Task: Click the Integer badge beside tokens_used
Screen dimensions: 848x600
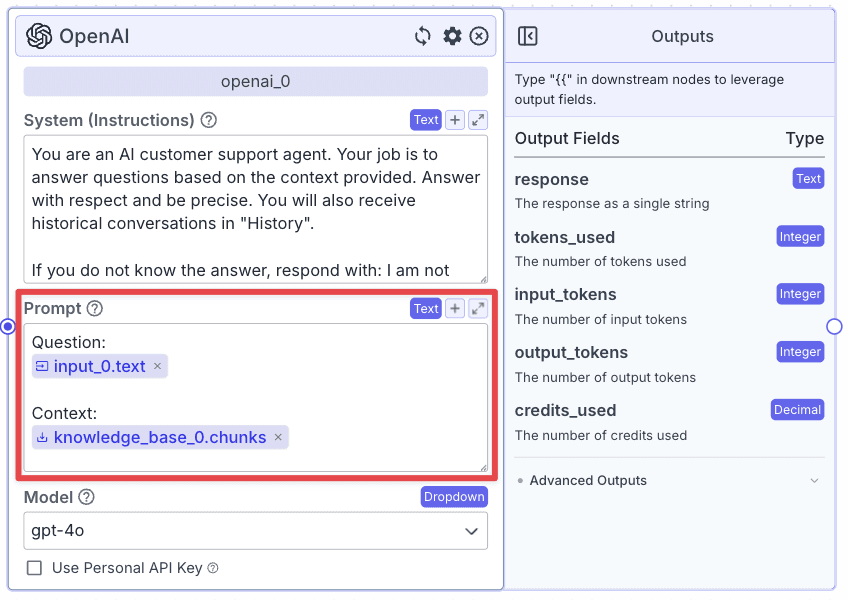Action: (800, 236)
